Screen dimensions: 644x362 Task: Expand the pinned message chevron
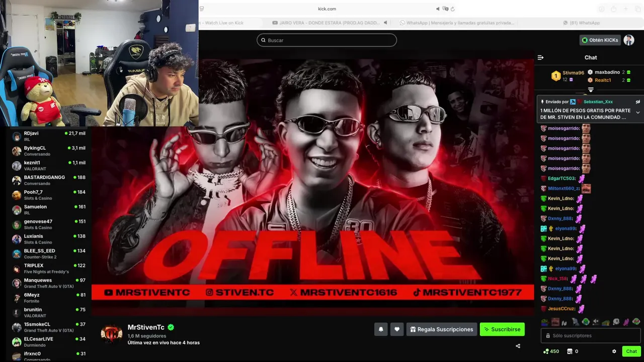pyautogui.click(x=637, y=113)
